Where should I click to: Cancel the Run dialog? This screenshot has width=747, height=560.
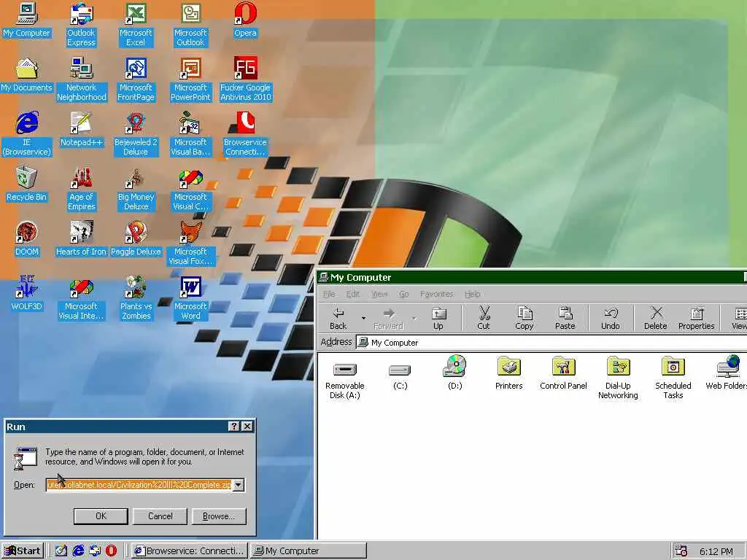point(160,516)
